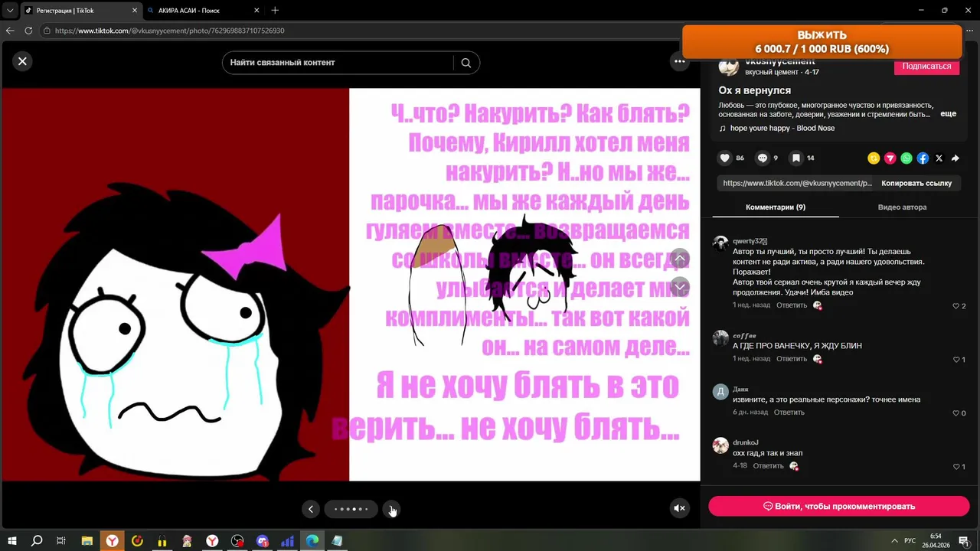This screenshot has width=980, height=551.
Task: Reply to coffee's comment
Action: pos(792,359)
